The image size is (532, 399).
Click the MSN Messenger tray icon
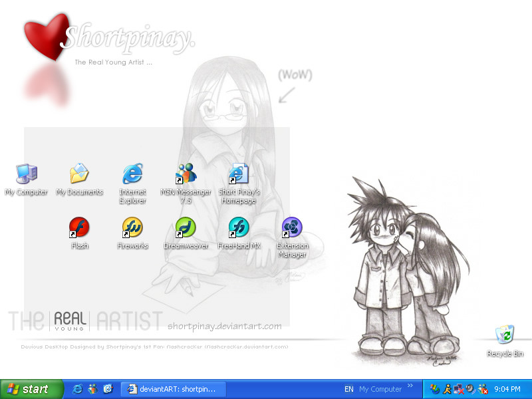(x=483, y=389)
